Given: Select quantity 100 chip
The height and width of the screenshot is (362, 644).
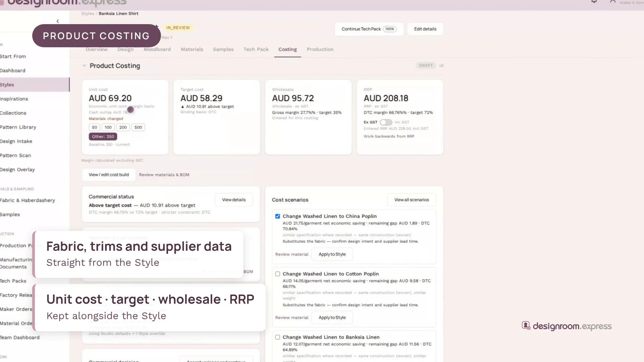Looking at the screenshot, I should [108, 127].
